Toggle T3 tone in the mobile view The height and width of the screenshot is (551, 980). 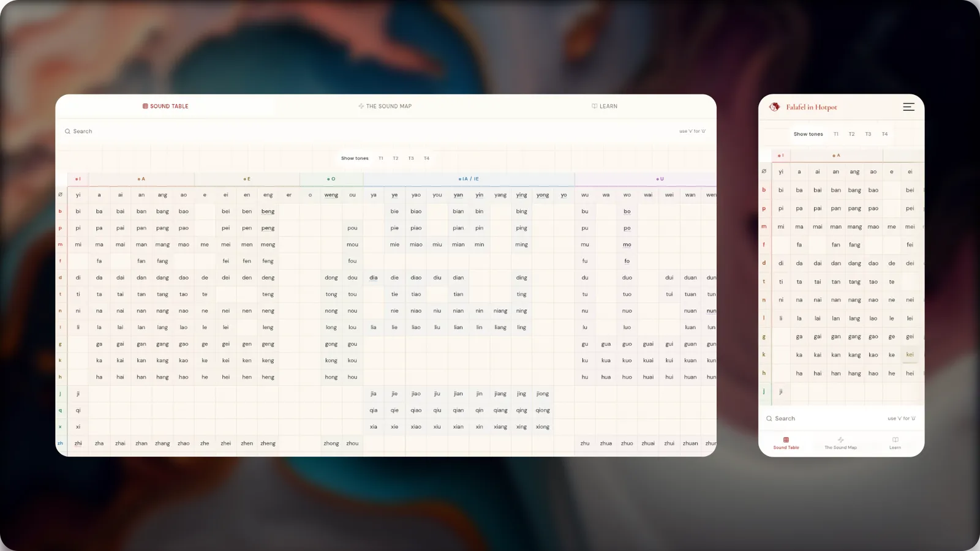point(868,134)
